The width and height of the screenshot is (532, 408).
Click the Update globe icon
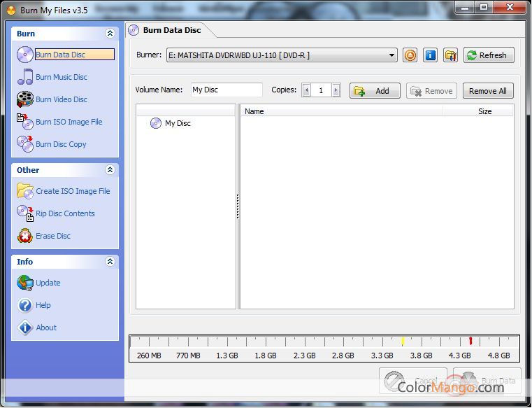pyautogui.click(x=25, y=283)
